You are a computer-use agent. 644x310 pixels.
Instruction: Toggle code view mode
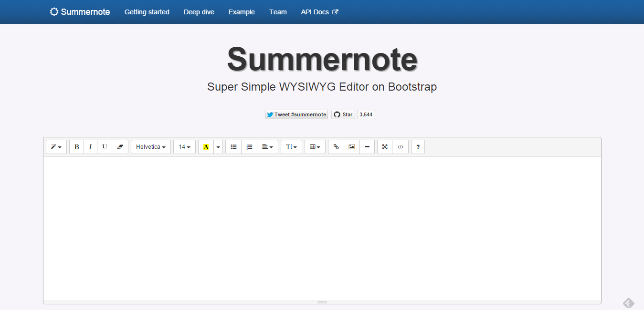click(x=401, y=147)
